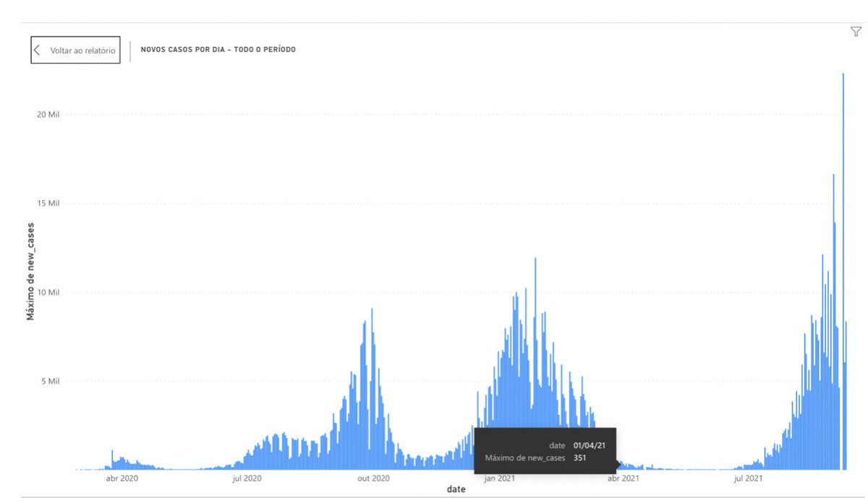Click the 'abr 2020' x-axis label

point(122,479)
